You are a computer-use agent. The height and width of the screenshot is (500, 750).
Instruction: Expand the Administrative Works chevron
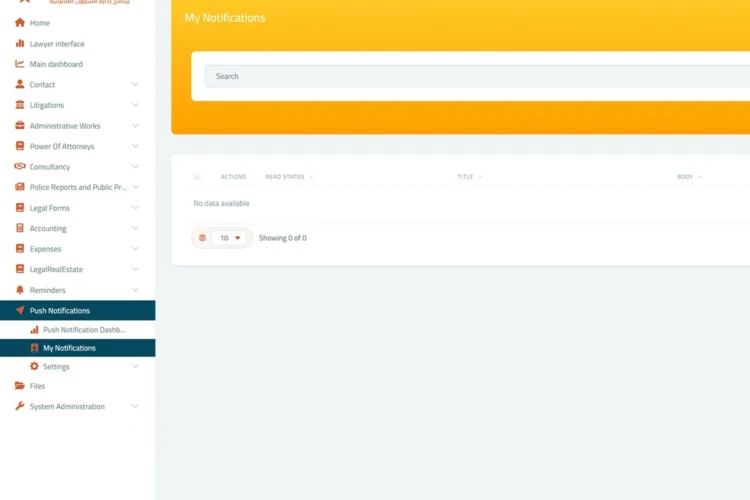(135, 125)
